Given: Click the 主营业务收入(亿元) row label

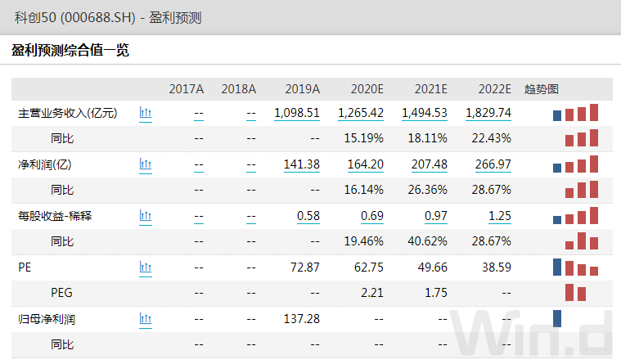Looking at the screenshot, I should point(68,113).
